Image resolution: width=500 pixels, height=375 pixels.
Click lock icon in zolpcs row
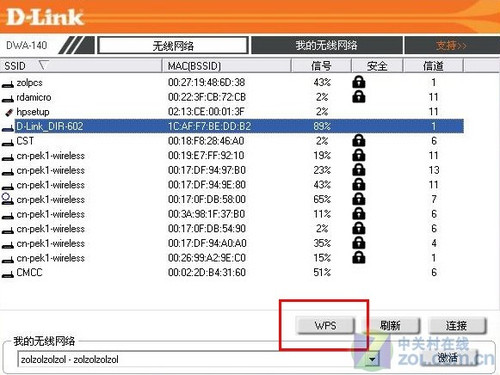click(359, 82)
